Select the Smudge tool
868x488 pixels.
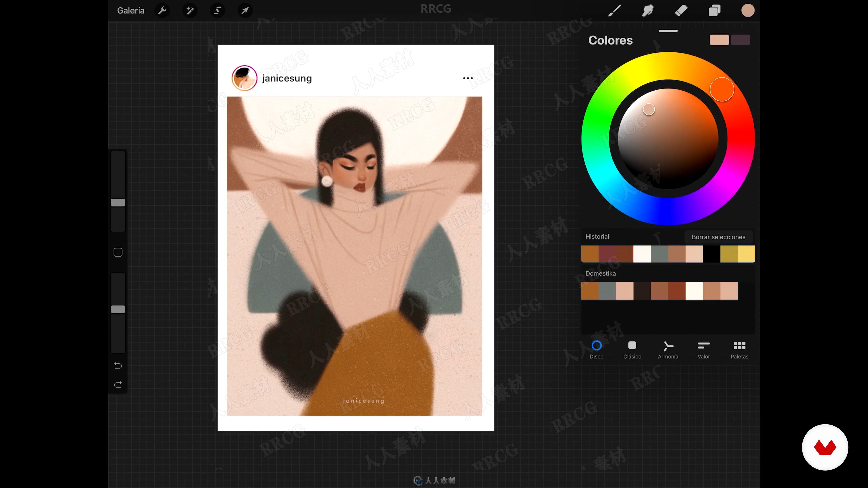[648, 10]
